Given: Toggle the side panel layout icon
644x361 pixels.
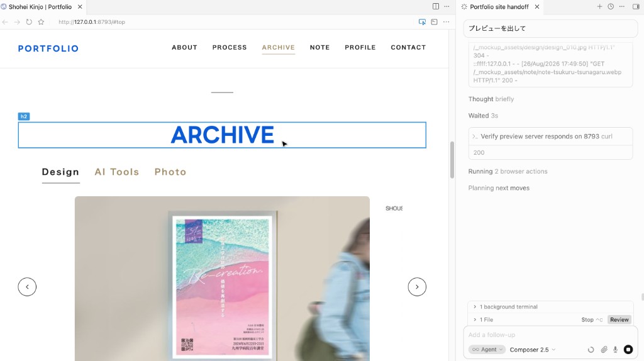Looking at the screenshot, I should click(x=636, y=6).
